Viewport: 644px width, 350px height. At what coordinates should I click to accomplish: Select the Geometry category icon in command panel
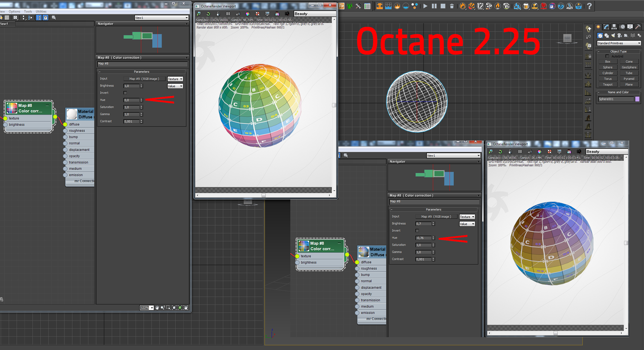tap(600, 35)
